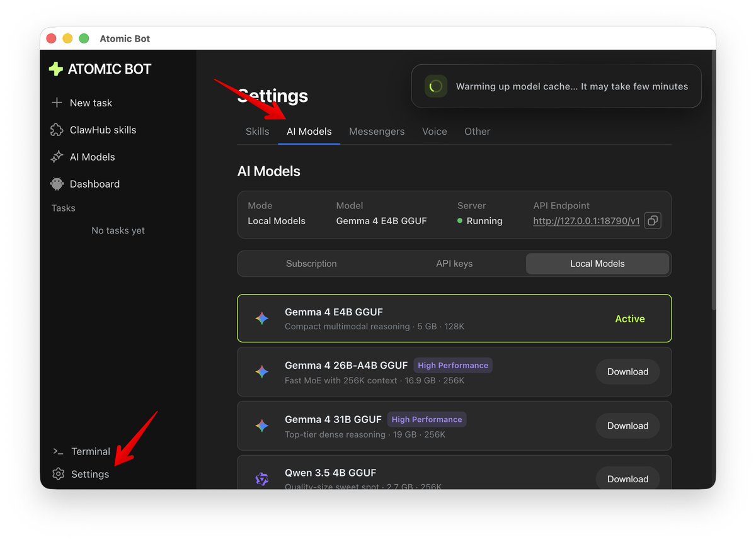This screenshot has height=542, width=756.
Task: Open the Skills settings tab
Action: 257,132
